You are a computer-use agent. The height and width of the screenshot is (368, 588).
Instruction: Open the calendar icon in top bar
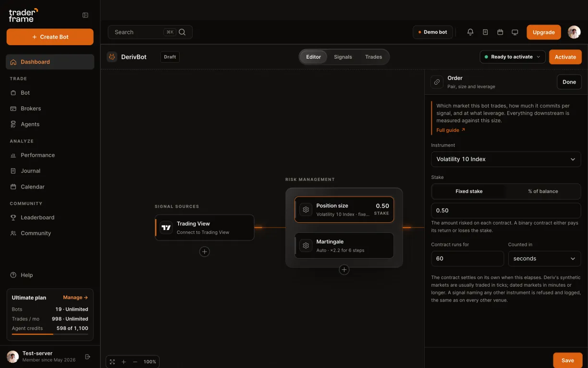[500, 32]
